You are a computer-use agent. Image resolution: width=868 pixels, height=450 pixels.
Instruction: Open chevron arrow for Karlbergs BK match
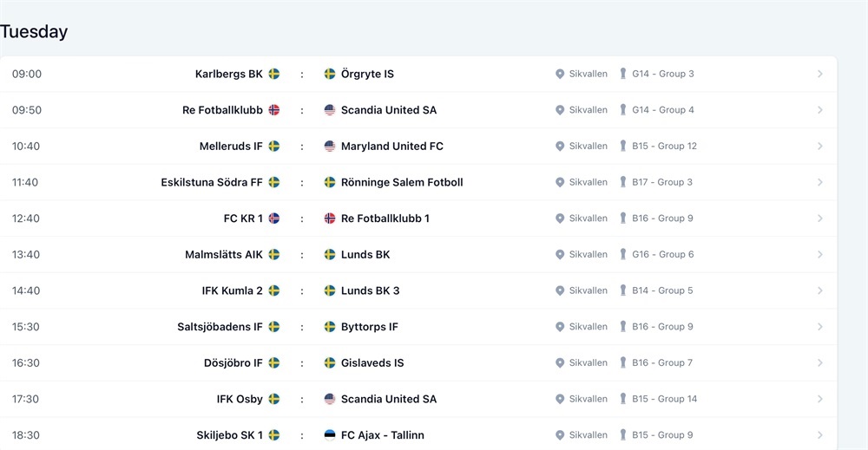tap(820, 74)
